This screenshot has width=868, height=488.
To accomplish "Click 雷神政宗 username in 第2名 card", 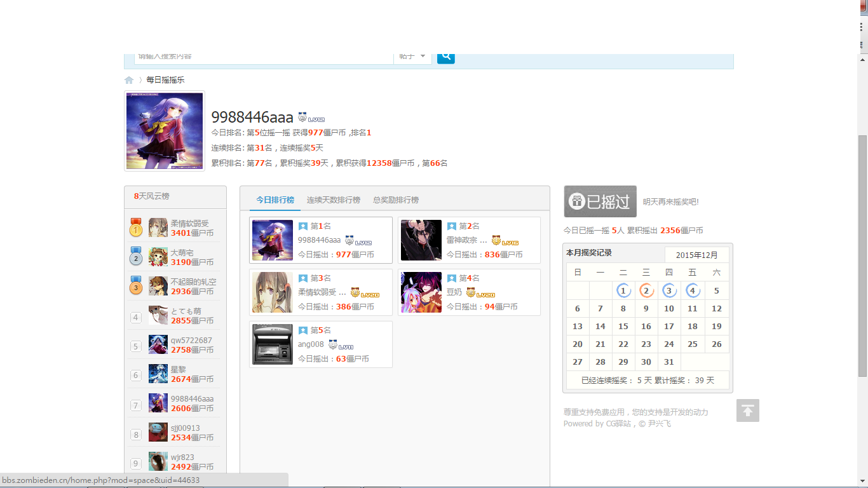I will [x=466, y=240].
